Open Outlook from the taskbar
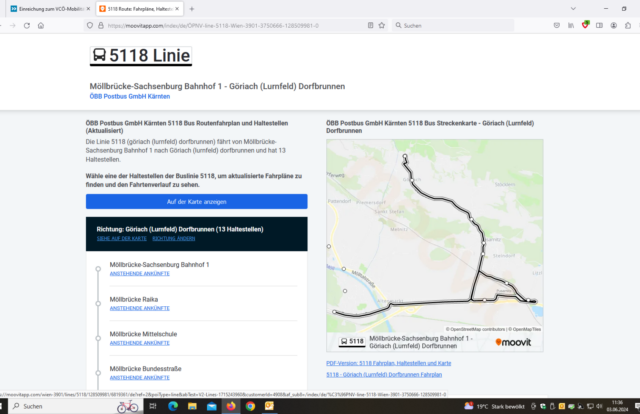The width and height of the screenshot is (640, 414). point(269,406)
